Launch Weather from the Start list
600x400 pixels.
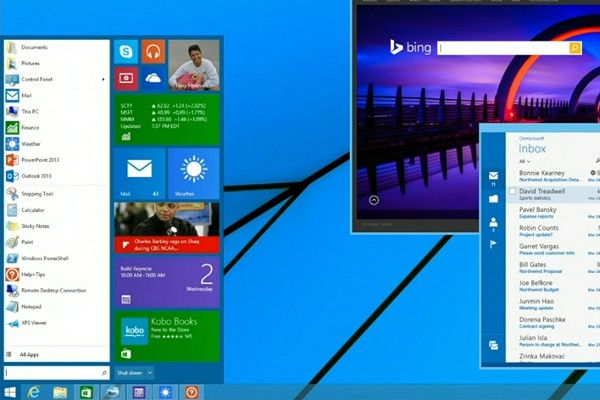coord(57,144)
